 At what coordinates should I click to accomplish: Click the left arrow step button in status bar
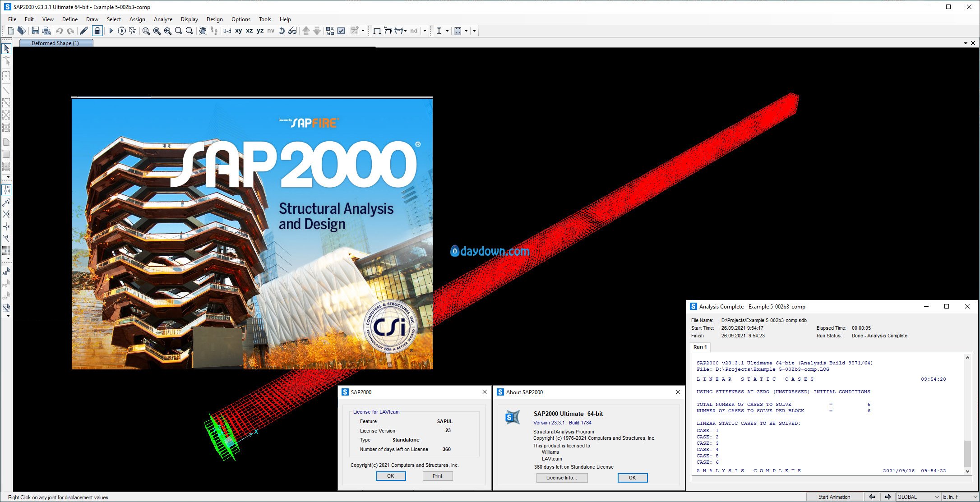point(872,497)
